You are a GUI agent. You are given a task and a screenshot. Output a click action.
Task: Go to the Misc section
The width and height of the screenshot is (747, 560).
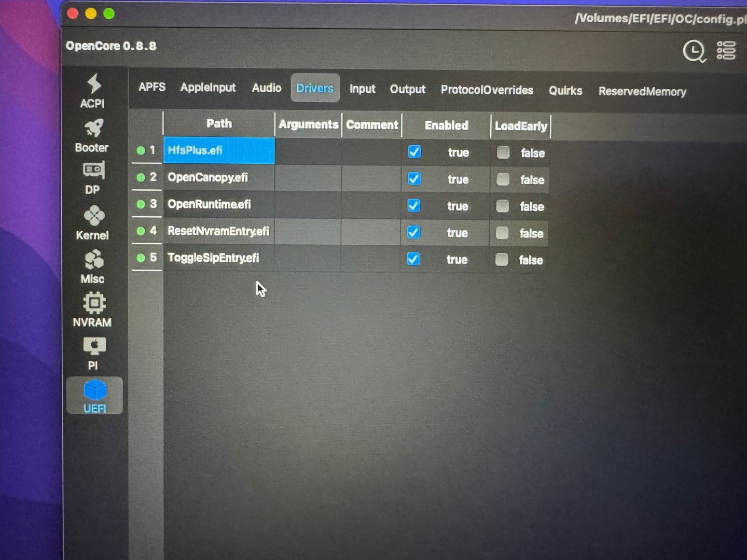[93, 267]
